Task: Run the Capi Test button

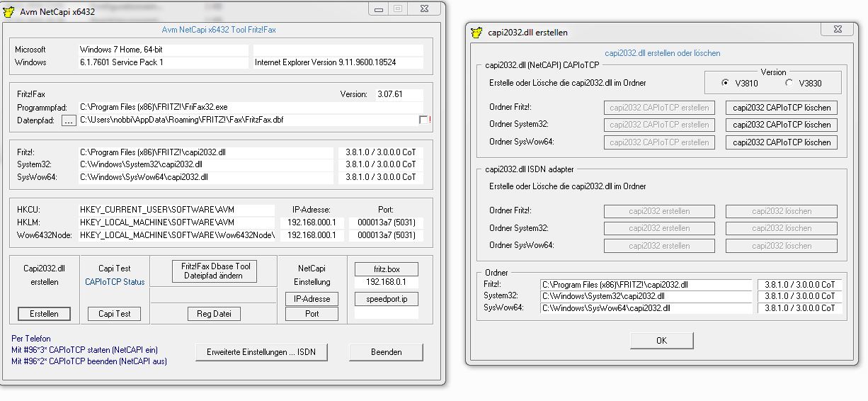Action: pos(115,313)
